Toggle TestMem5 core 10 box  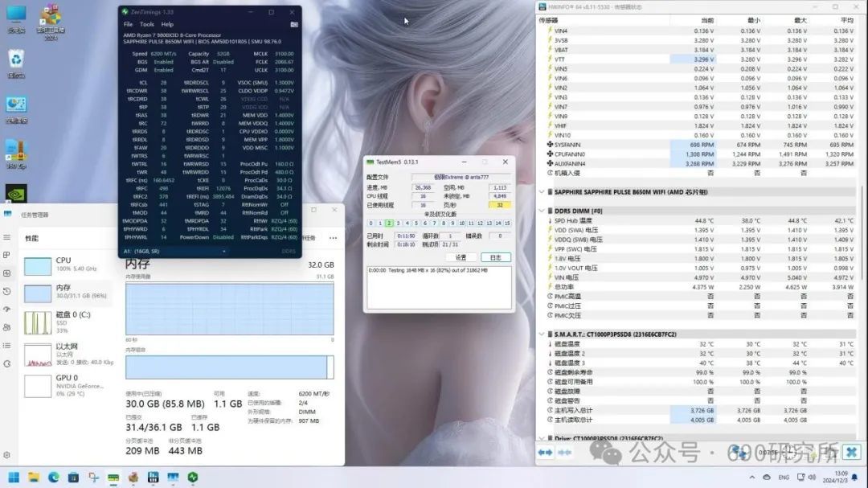(461, 223)
